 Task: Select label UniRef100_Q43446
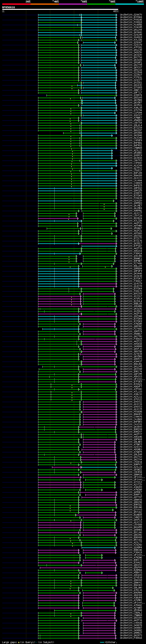click(131, 273)
